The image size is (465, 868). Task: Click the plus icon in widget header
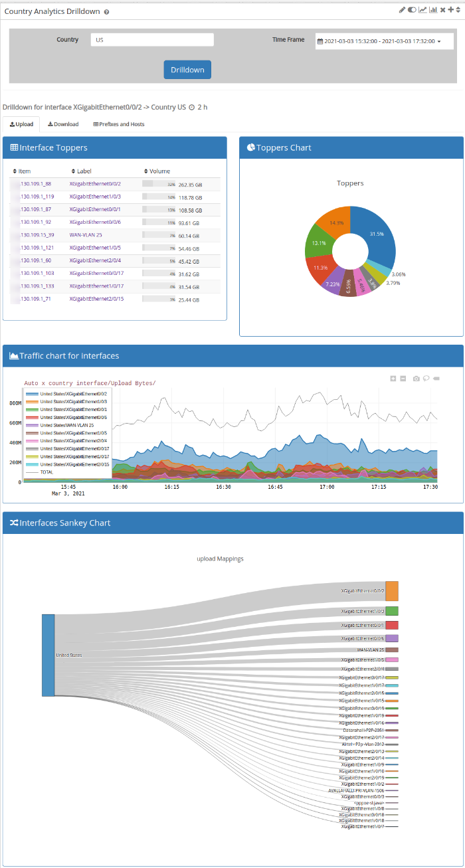click(450, 10)
